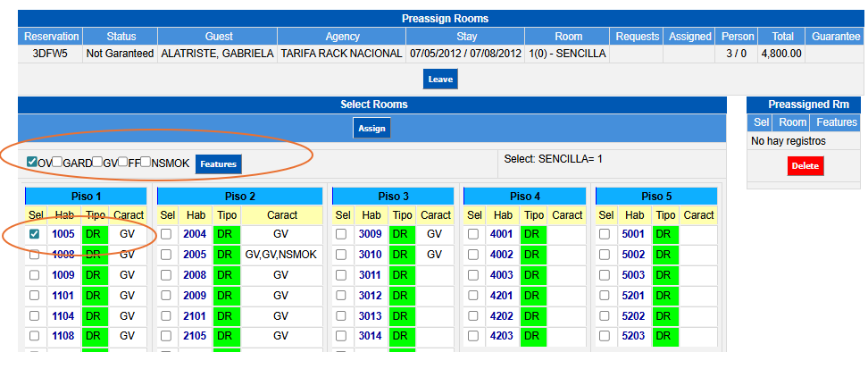Click reservation code 3DFW5
The image size is (868, 369).
50,54
